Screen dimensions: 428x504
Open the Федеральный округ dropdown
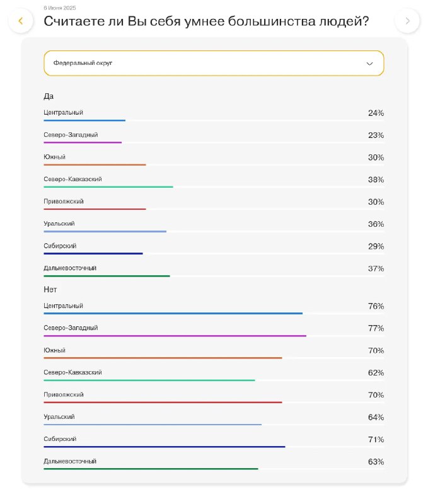click(x=214, y=63)
